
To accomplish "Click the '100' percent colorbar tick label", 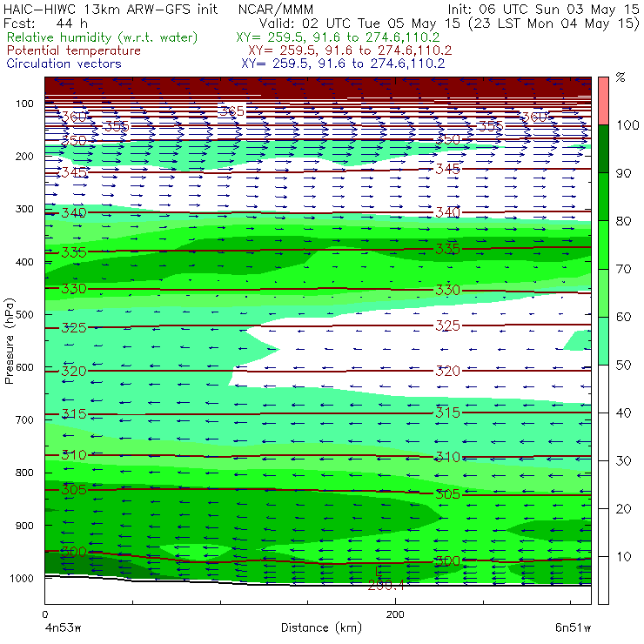I will pos(627,124).
